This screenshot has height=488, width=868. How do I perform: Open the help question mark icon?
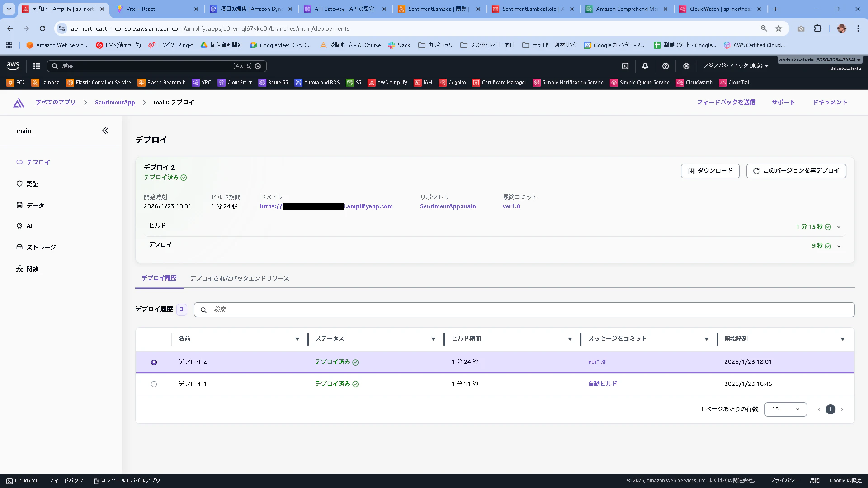665,66
